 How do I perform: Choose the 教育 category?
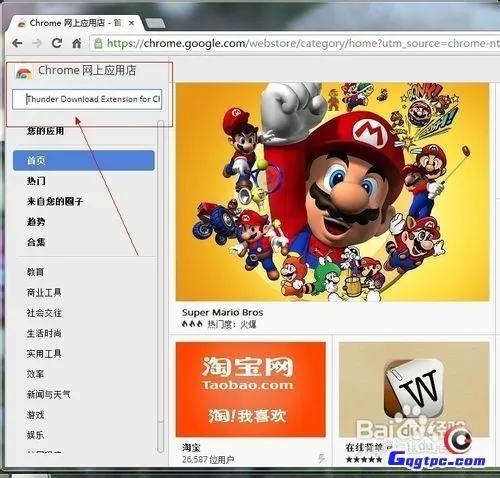pyautogui.click(x=35, y=272)
